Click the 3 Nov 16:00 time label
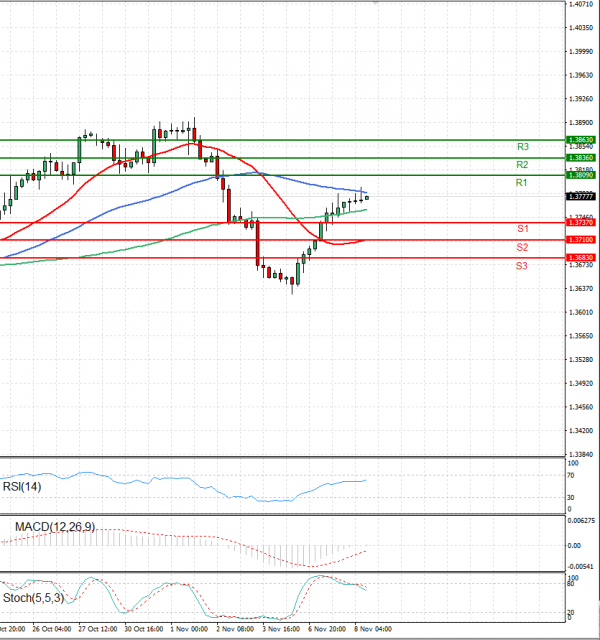Screen dimensions: 600x640 coord(281,629)
